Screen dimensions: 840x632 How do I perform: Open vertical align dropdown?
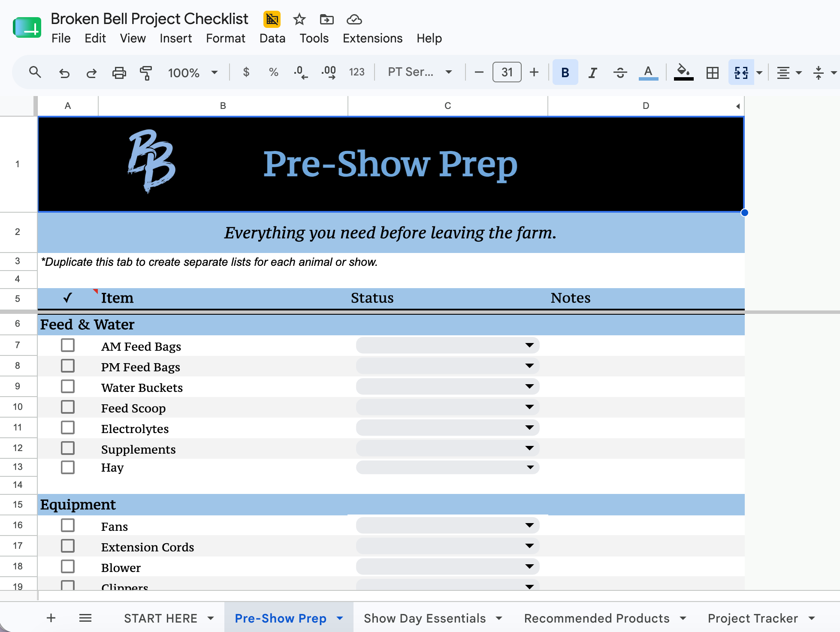tap(824, 72)
